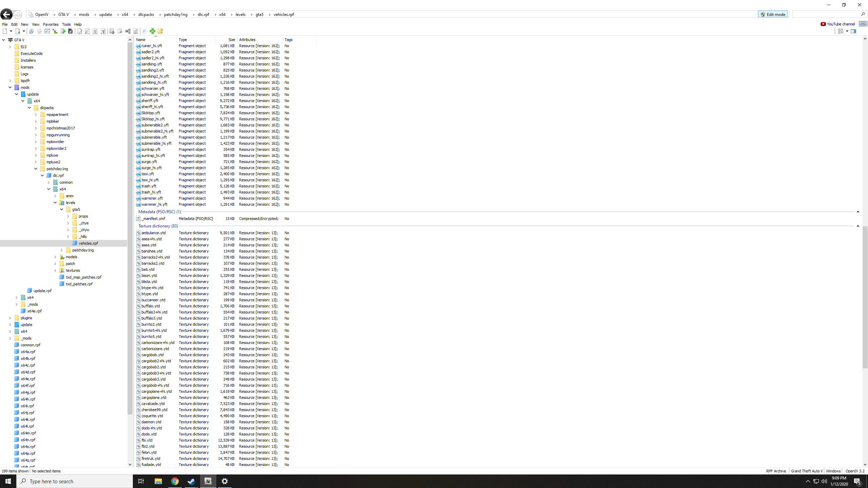
Task: Open the view mode dropdown arrow
Action: [x=847, y=31]
